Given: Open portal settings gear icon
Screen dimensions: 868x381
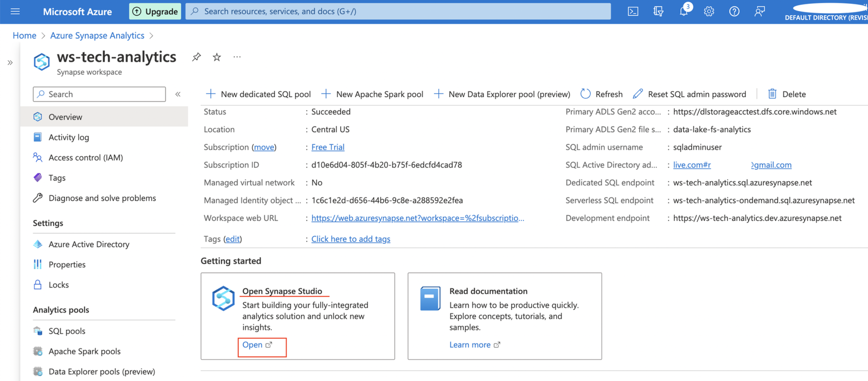Looking at the screenshot, I should (709, 11).
